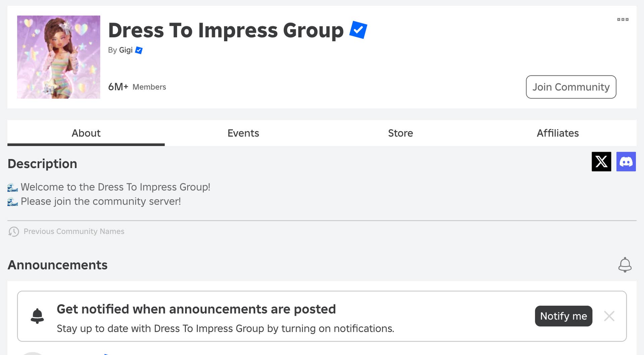Switch to the Events tab
Image resolution: width=644 pixels, height=355 pixels.
click(243, 133)
